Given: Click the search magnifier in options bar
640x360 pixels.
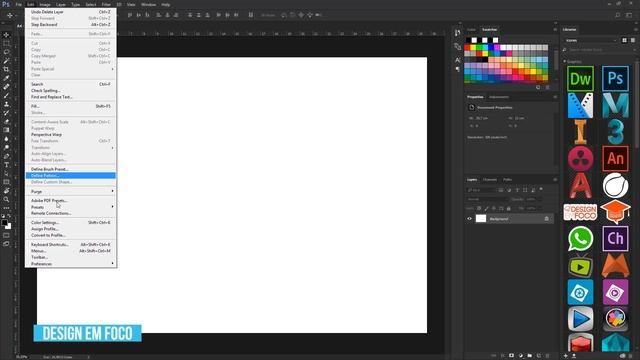Looking at the screenshot, I should coord(618,15).
